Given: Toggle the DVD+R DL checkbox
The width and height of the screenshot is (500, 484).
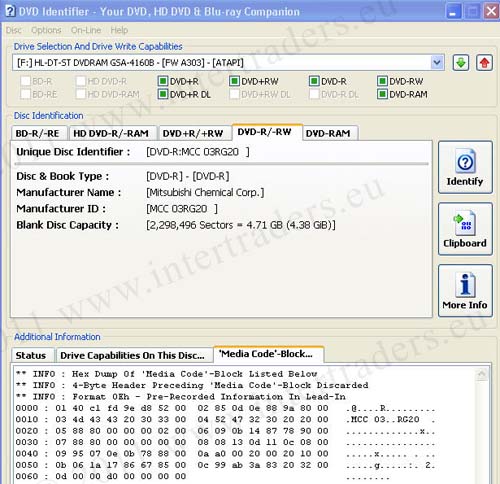Looking at the screenshot, I should 163,94.
